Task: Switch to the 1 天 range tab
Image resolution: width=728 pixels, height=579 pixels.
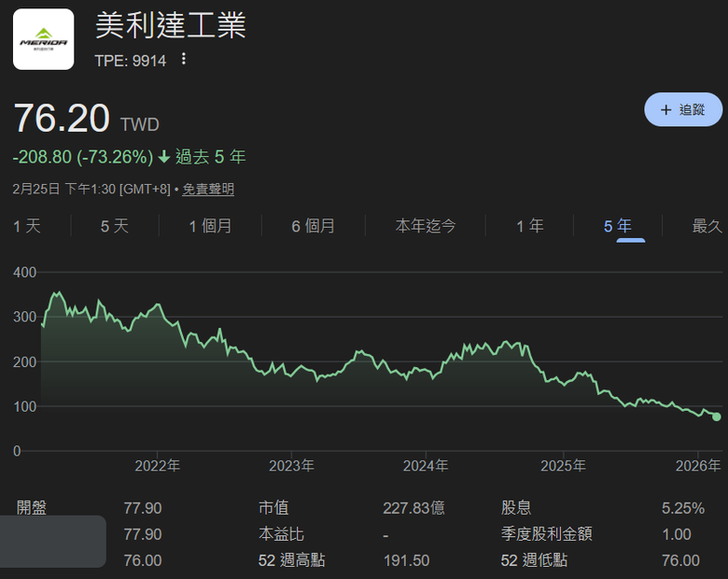Action: 27,226
